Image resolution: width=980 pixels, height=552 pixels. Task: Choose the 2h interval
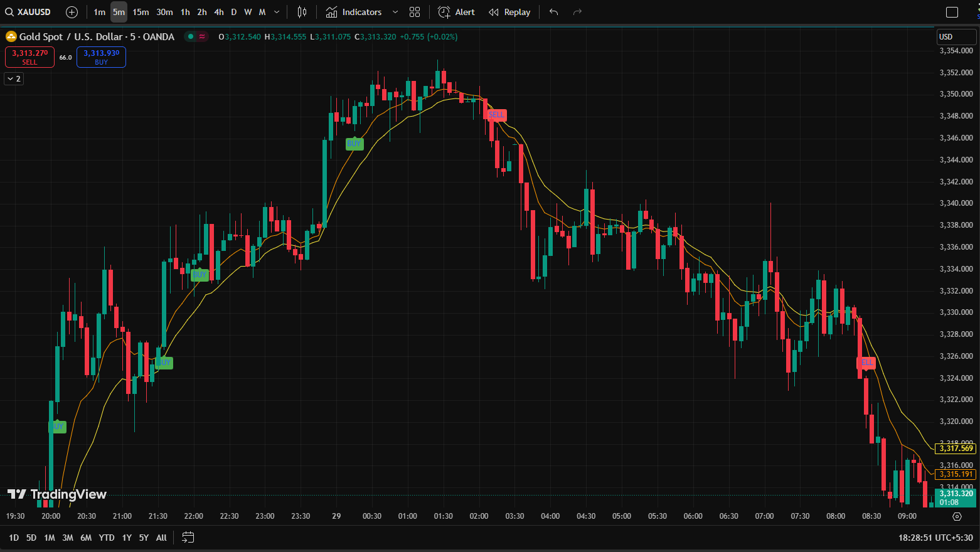(x=202, y=12)
